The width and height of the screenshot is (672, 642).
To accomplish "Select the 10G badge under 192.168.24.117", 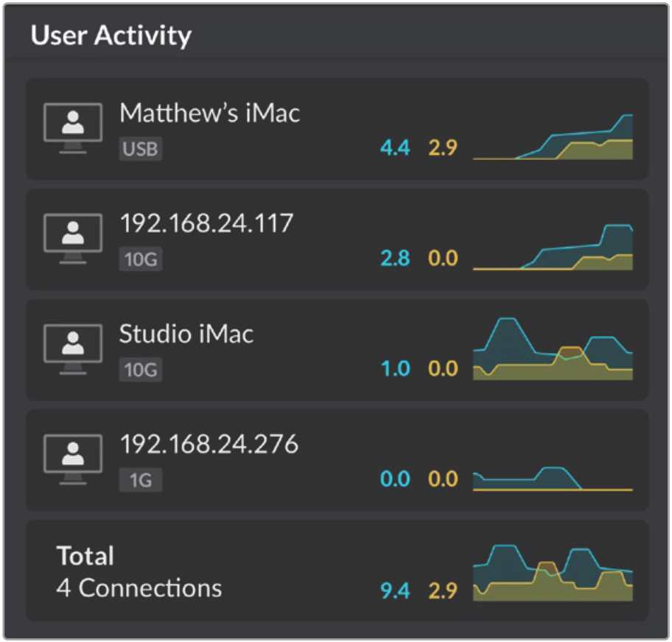I will coord(141,259).
